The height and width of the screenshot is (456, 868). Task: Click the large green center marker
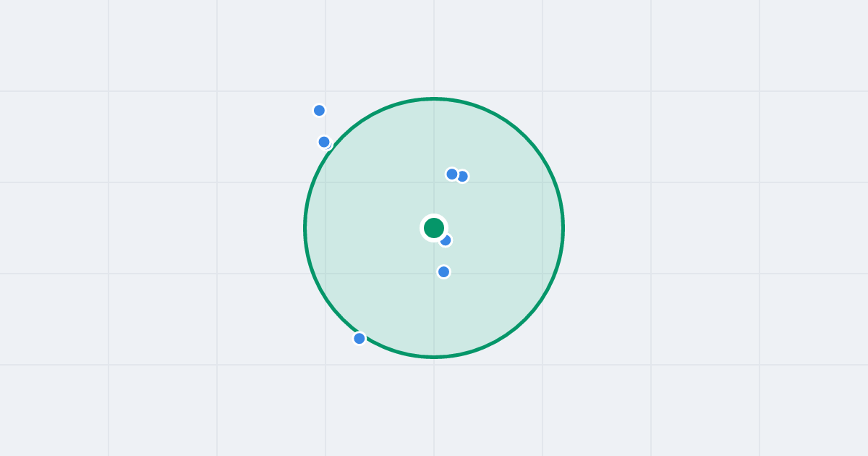tap(434, 228)
